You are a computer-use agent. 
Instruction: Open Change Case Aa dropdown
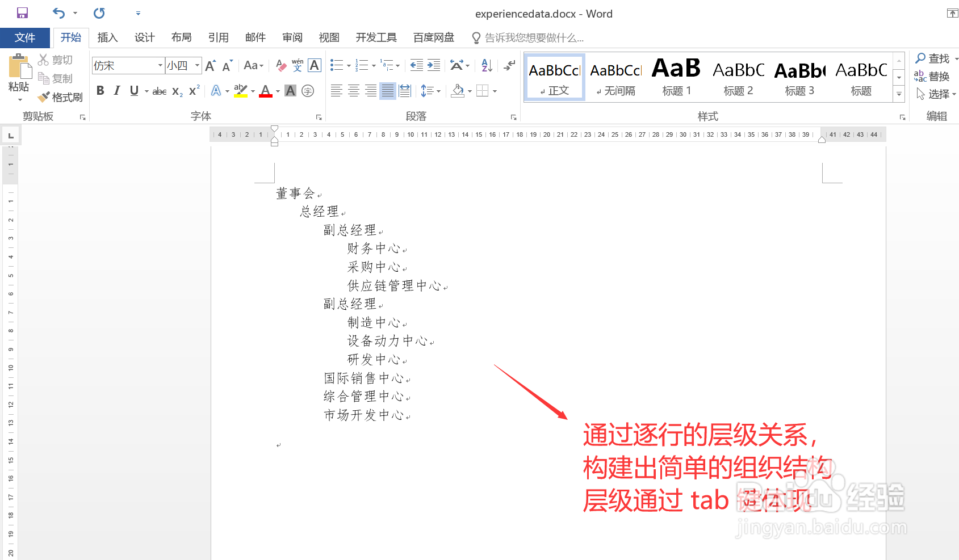pos(253,66)
